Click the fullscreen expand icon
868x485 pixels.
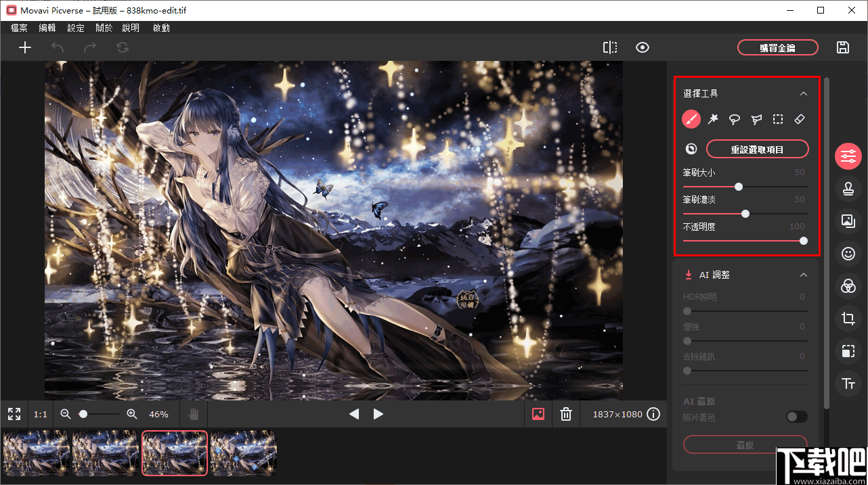tap(14, 414)
